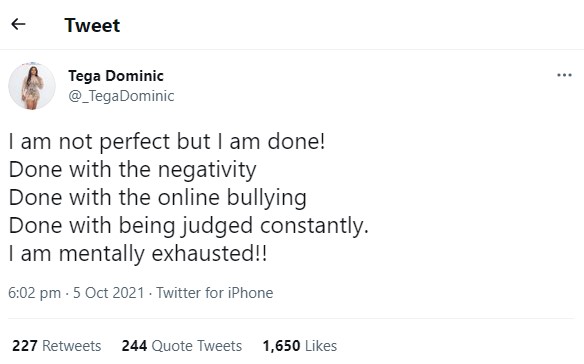View the Retweets list via its label
This screenshot has height=364, width=584.
72,346
